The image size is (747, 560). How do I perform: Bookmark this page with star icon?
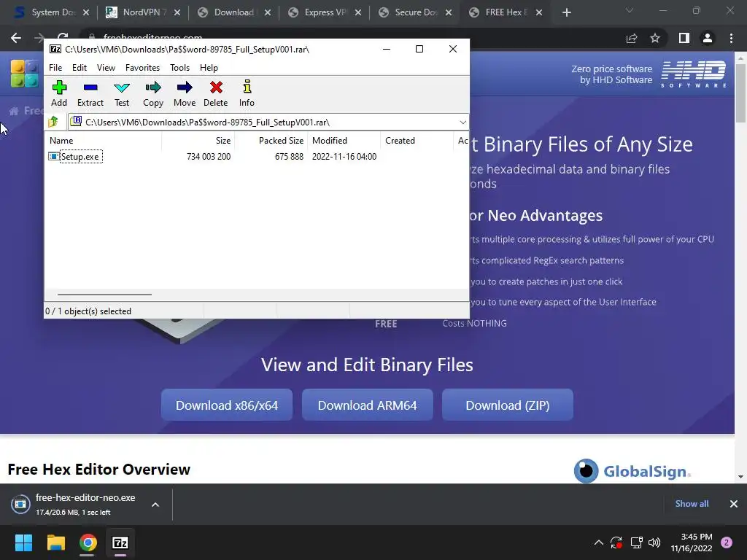[x=655, y=38]
